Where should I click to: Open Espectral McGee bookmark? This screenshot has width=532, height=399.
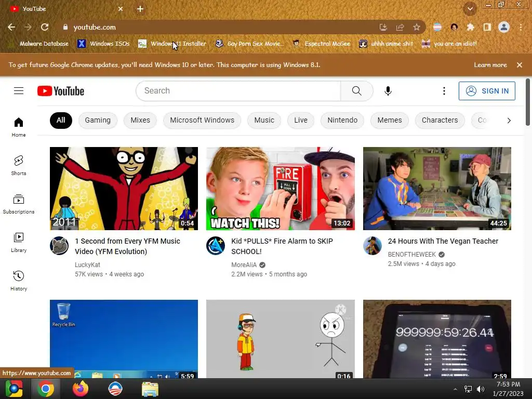click(x=322, y=44)
